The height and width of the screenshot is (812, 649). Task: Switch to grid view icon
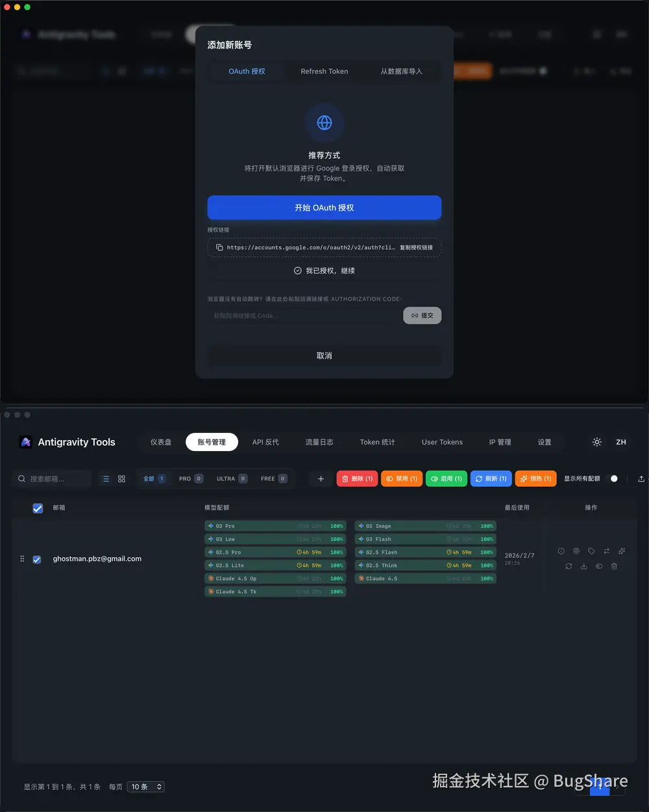121,478
